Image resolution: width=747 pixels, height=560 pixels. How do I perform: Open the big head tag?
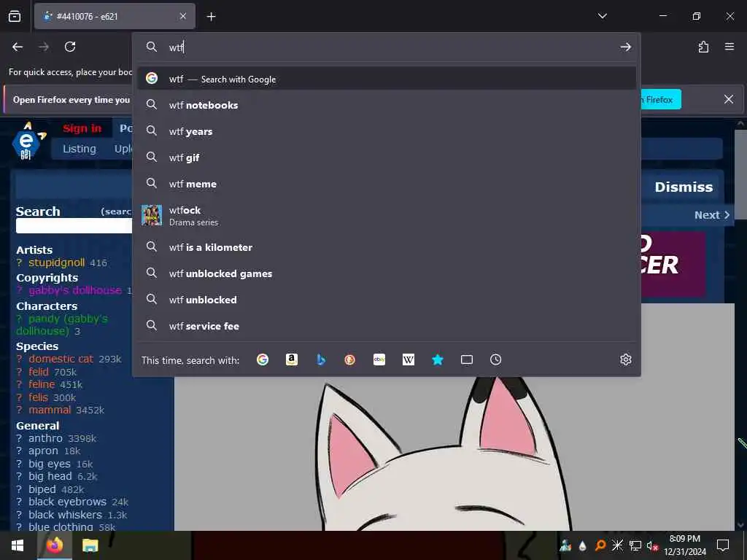pos(50,476)
